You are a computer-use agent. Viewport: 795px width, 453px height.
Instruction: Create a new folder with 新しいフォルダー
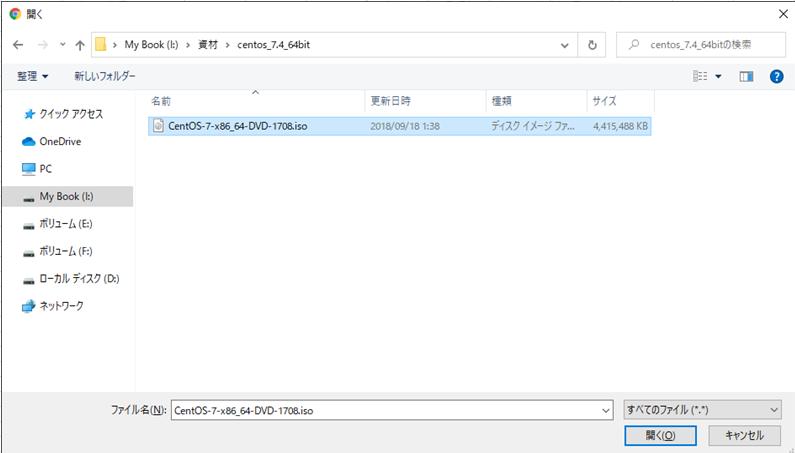pos(105,76)
